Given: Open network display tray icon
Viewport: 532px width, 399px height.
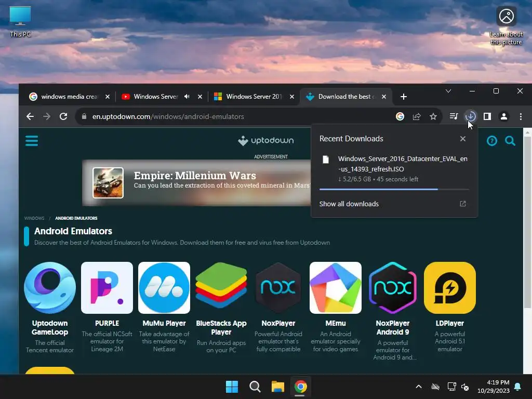Looking at the screenshot, I should [x=451, y=387].
